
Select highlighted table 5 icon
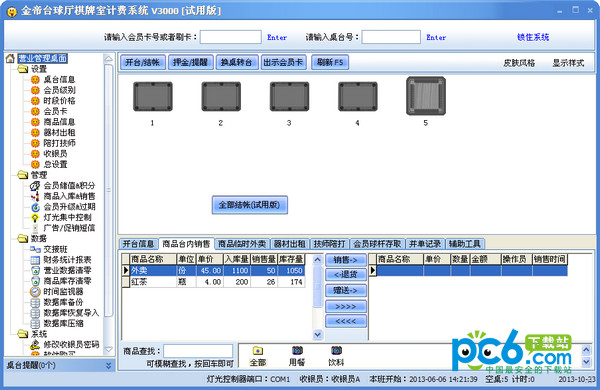point(426,96)
